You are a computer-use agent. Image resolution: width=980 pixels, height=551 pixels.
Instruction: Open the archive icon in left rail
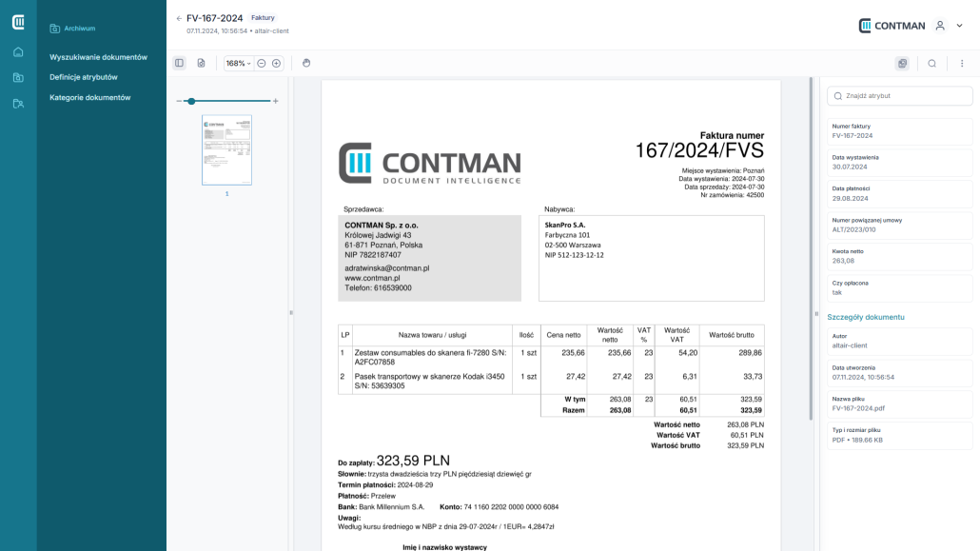[18, 77]
